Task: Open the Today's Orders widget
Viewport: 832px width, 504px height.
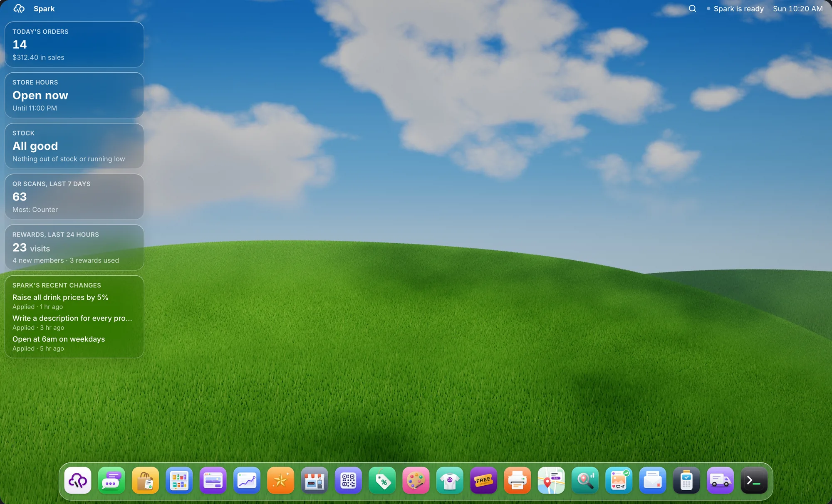Action: coord(74,44)
